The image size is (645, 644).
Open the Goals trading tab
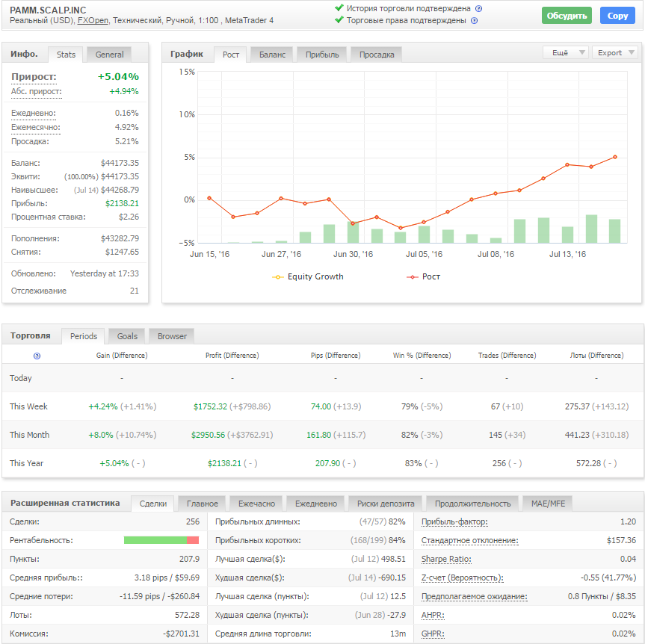point(127,336)
